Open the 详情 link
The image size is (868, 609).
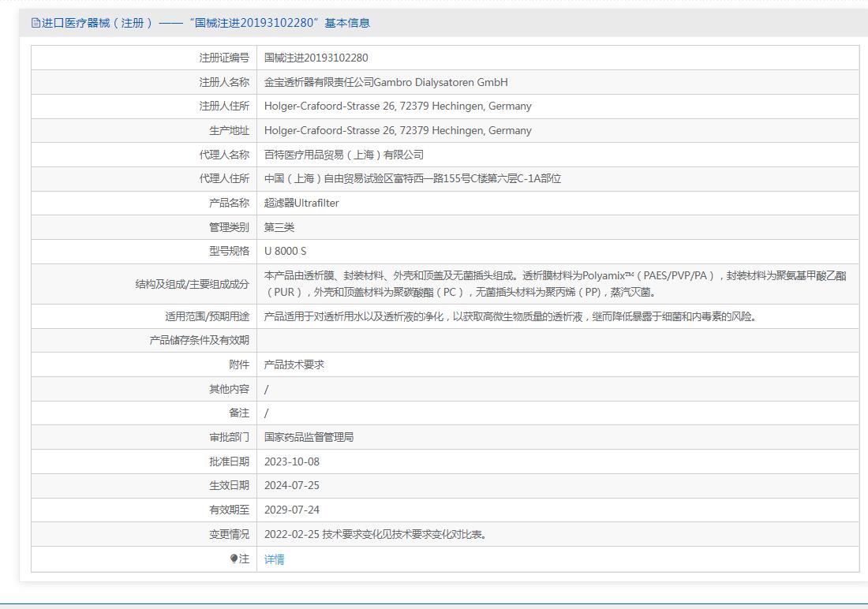(274, 559)
